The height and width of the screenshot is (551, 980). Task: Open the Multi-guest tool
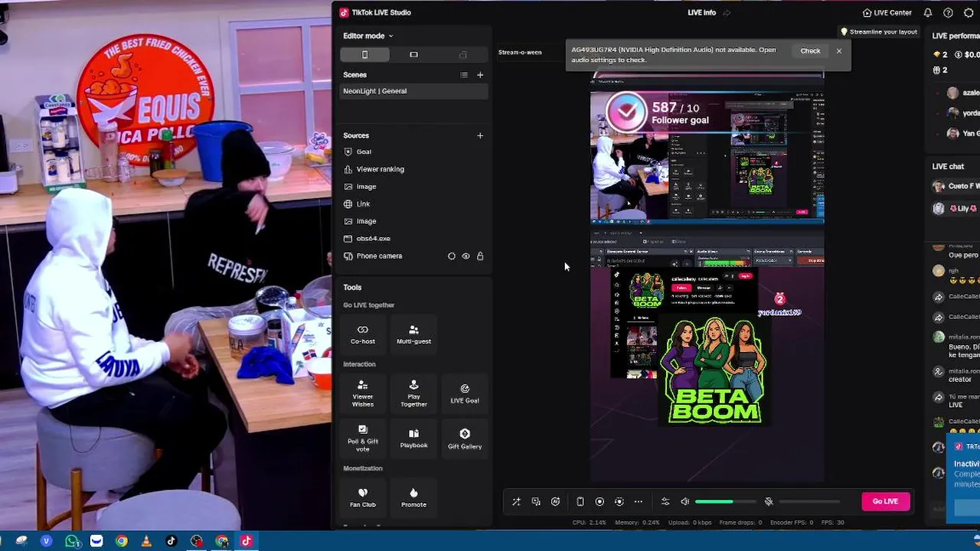[x=413, y=334]
